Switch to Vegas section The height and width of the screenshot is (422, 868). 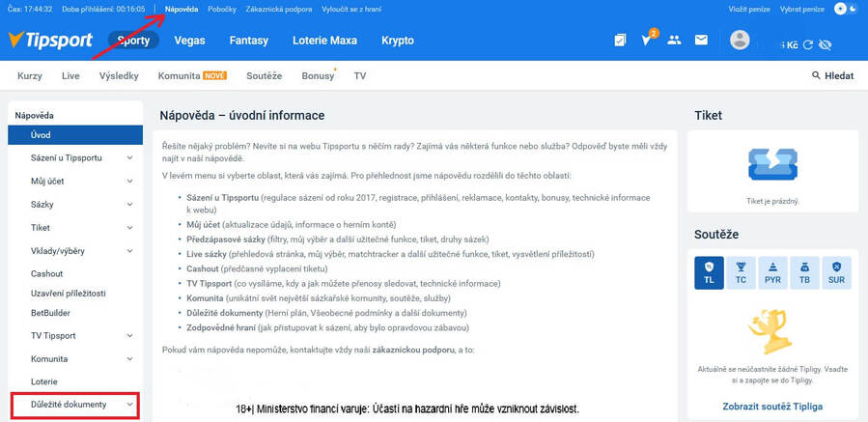(x=189, y=41)
